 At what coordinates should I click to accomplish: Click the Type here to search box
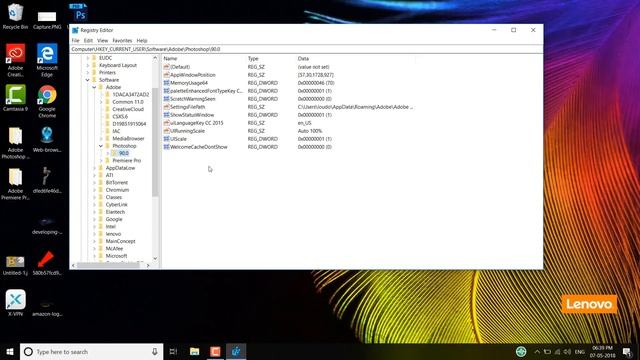point(90,351)
